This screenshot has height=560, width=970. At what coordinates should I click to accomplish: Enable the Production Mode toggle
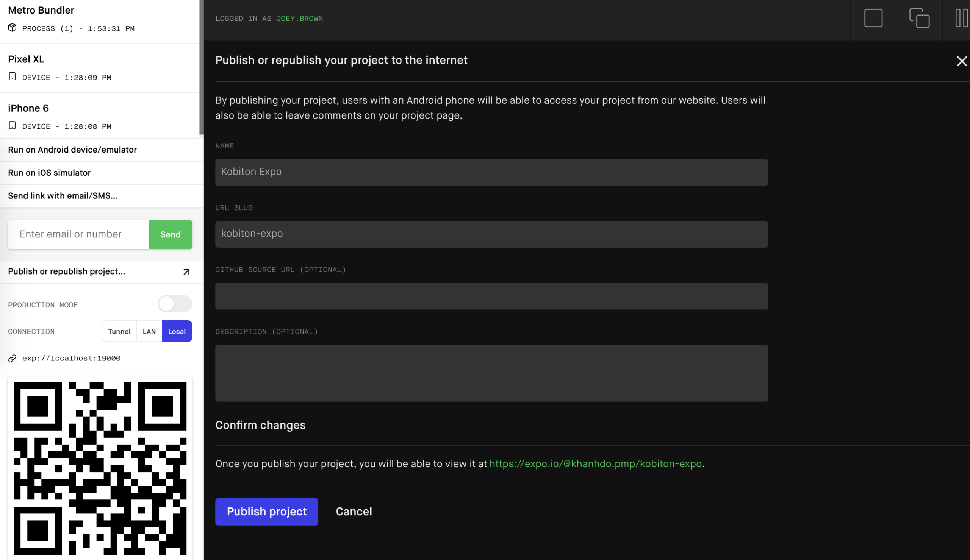pyautogui.click(x=175, y=303)
